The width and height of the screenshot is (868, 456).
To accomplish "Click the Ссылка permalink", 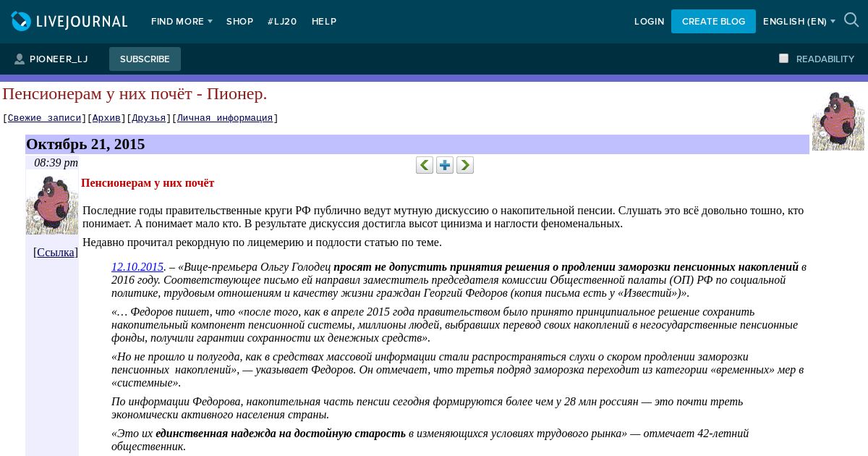I will coord(56,252).
